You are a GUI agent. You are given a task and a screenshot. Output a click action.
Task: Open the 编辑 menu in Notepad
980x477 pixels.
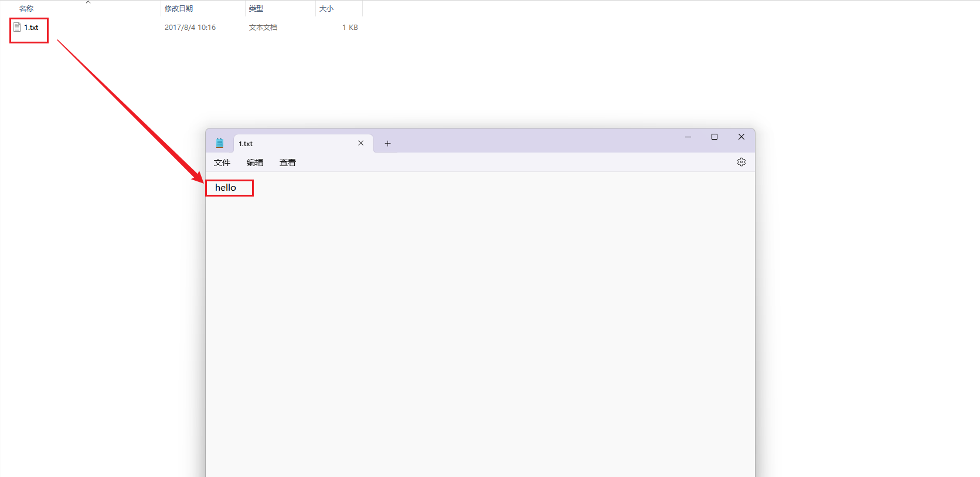pyautogui.click(x=255, y=163)
